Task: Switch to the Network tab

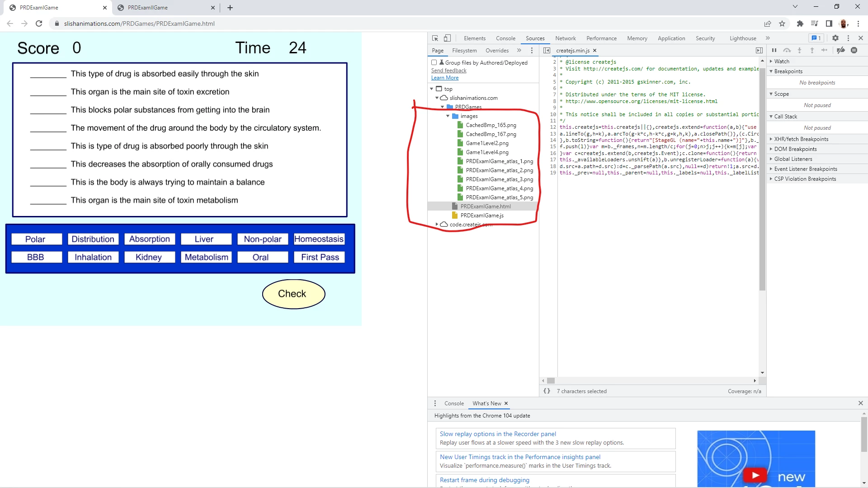Action: (x=565, y=38)
